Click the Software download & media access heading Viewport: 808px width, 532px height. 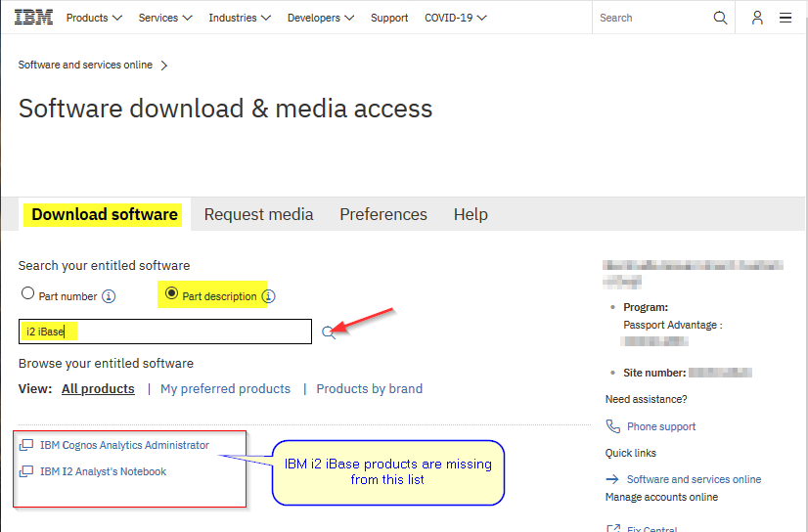pyautogui.click(x=226, y=109)
